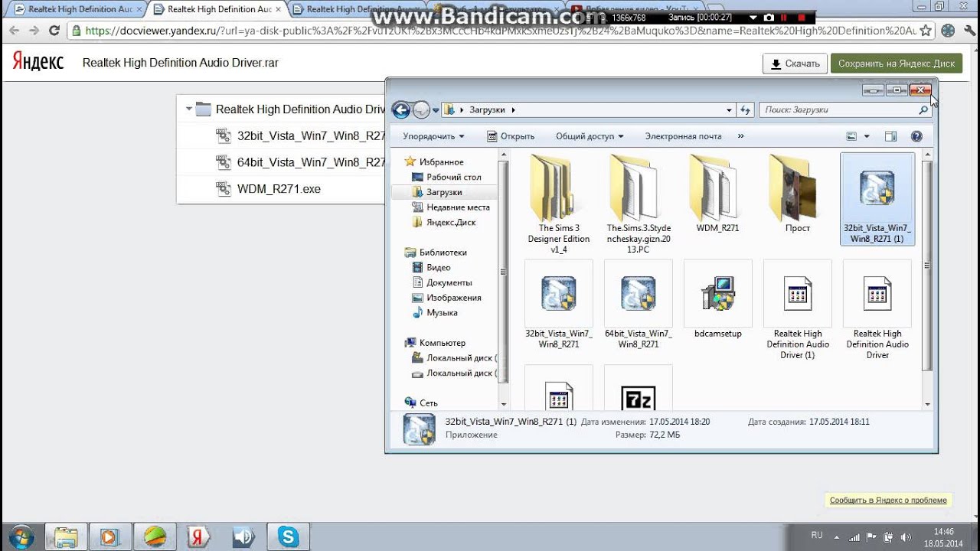Image resolution: width=980 pixels, height=551 pixels.
Task: Select Недавние места in the navigation pane
Action: point(450,207)
